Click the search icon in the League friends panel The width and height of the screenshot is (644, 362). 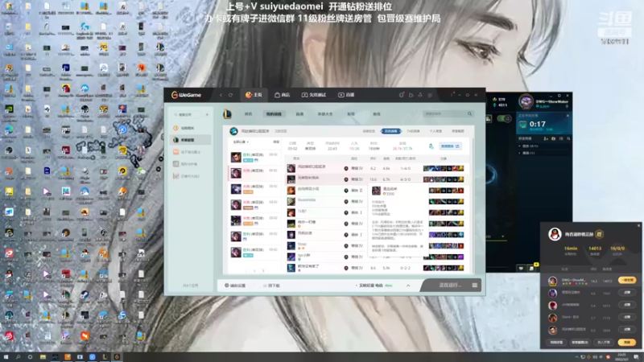pos(568,138)
